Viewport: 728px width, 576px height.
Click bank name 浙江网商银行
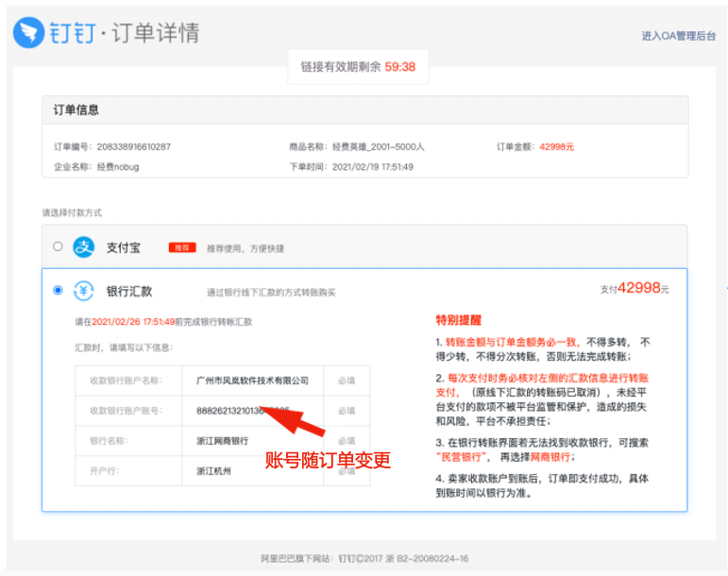pos(223,441)
